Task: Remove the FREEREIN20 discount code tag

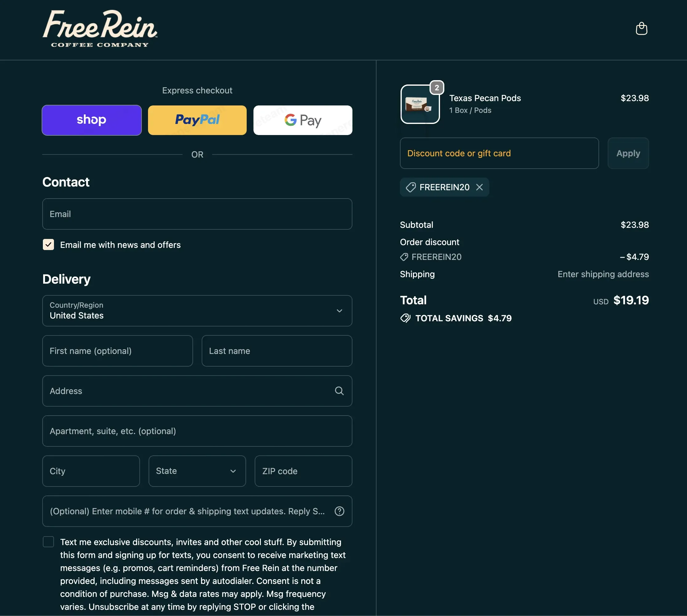Action: [x=479, y=187]
